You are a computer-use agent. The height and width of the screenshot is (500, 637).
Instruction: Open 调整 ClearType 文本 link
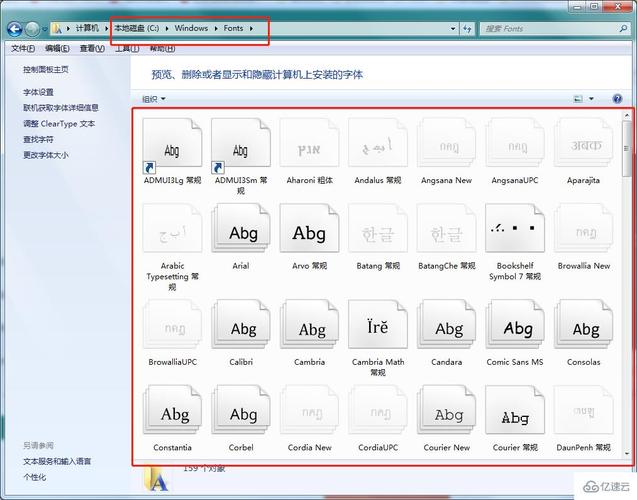(59, 124)
